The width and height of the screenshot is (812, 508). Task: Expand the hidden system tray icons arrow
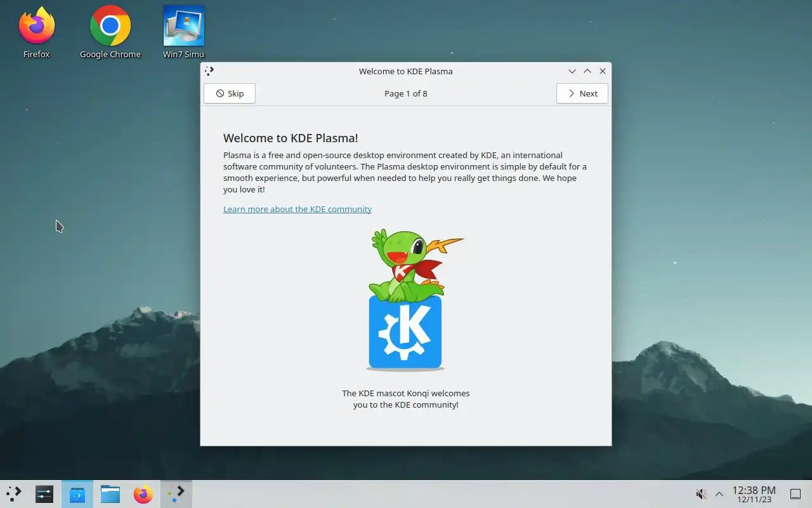(x=719, y=494)
